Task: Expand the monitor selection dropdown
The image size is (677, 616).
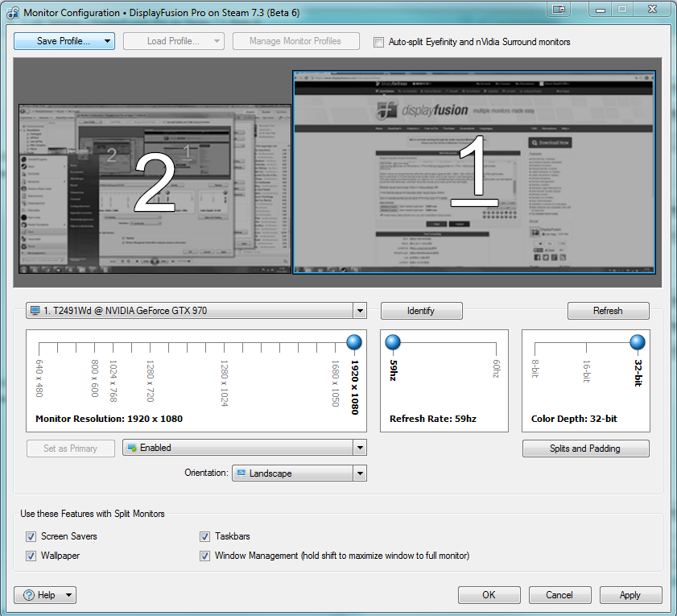Action: 359,311
